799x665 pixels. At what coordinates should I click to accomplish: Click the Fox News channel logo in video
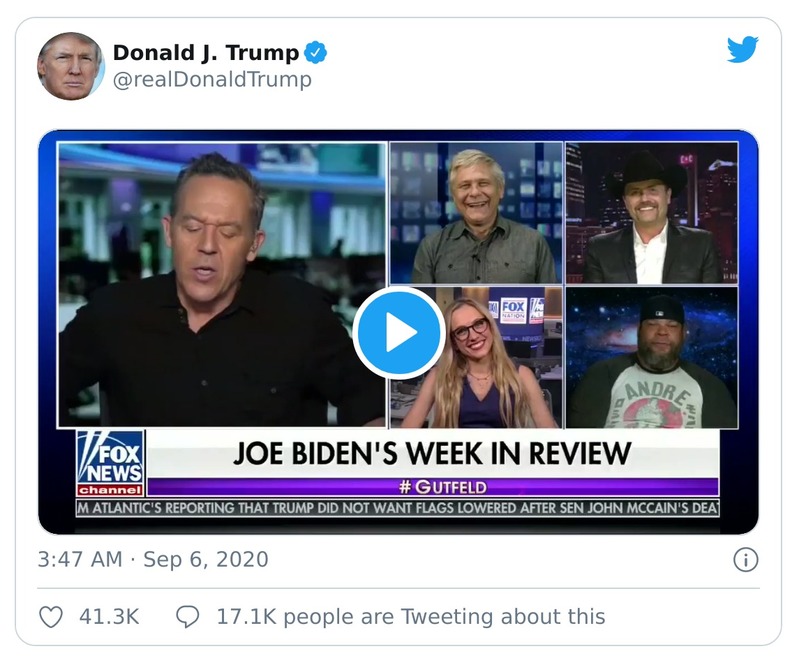110,464
